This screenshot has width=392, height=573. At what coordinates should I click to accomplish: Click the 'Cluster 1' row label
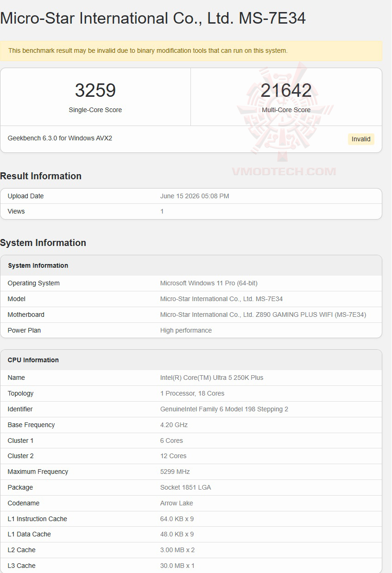(x=21, y=441)
